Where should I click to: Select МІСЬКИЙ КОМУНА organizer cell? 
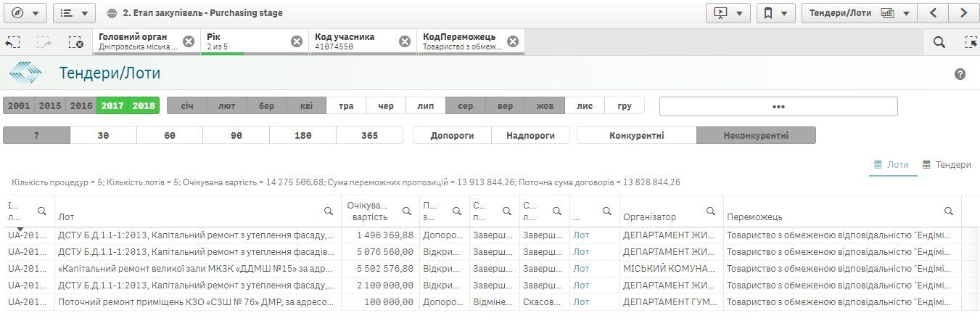[x=672, y=268]
